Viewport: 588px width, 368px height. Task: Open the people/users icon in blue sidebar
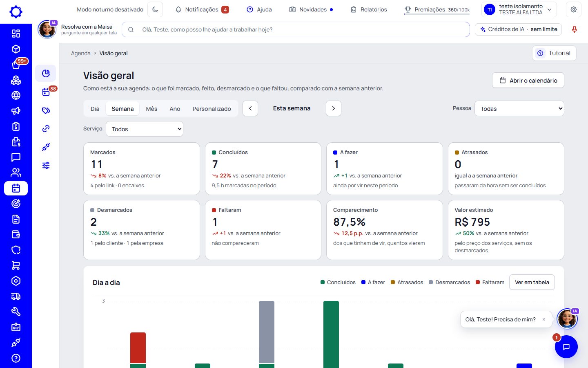click(x=16, y=173)
